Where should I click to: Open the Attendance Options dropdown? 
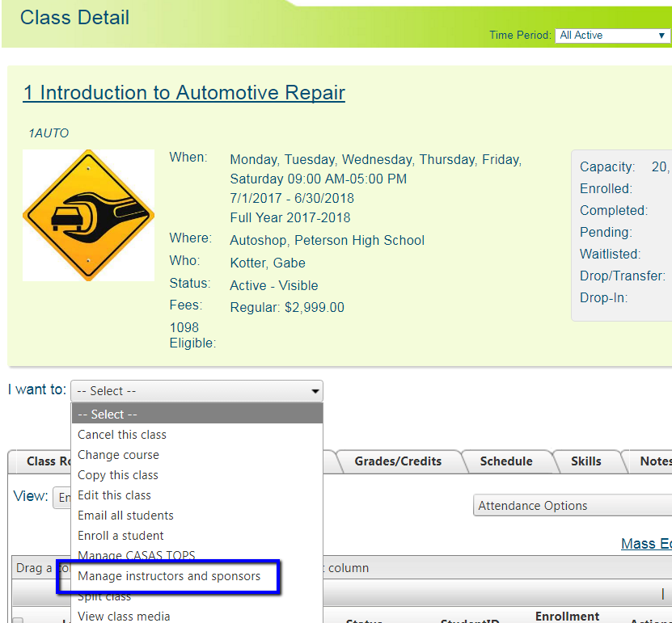[573, 506]
